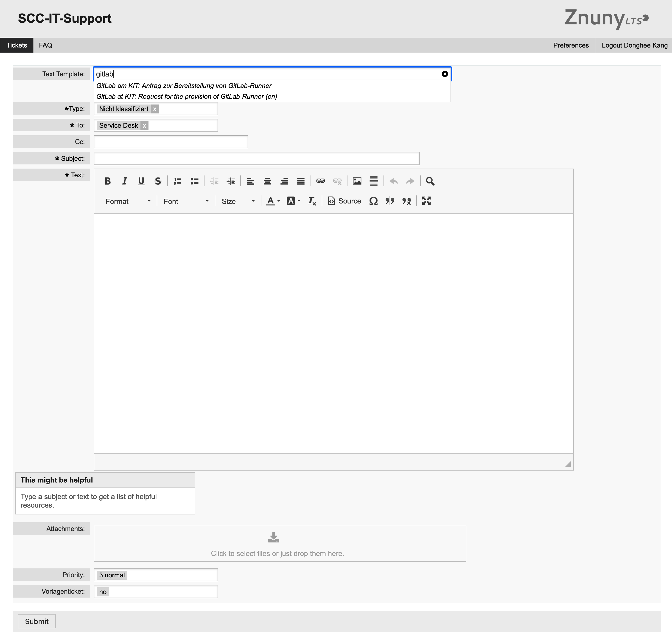
Task: Toggle Strikethrough formatting
Action: pos(158,181)
